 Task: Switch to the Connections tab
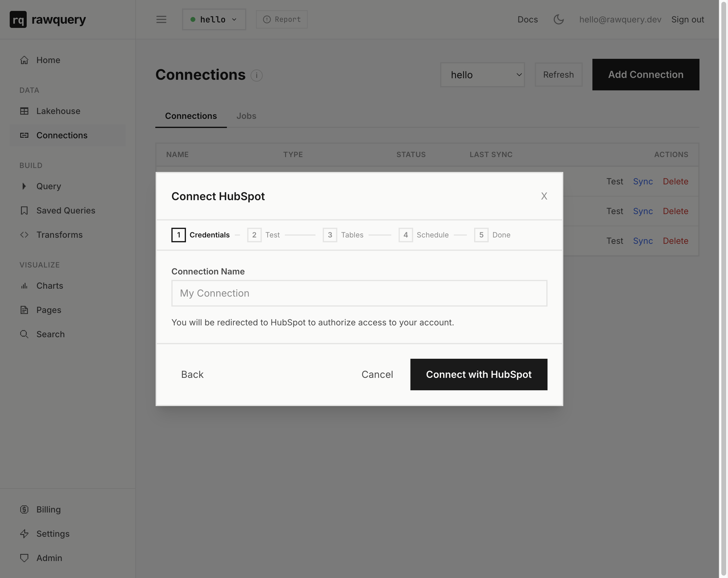click(x=191, y=116)
